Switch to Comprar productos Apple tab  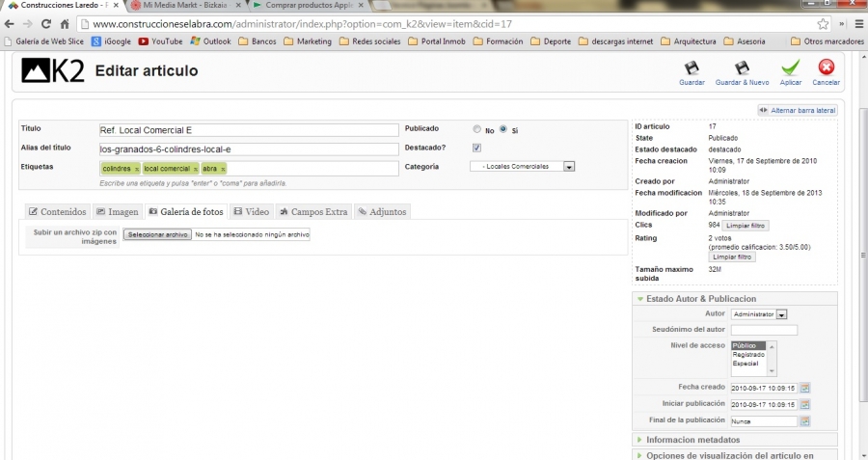pyautogui.click(x=309, y=5)
